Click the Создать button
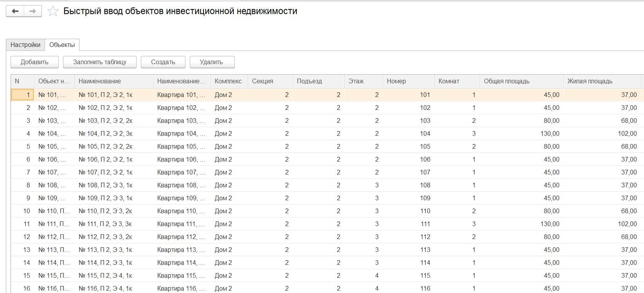The width and height of the screenshot is (644, 293). pyautogui.click(x=163, y=62)
